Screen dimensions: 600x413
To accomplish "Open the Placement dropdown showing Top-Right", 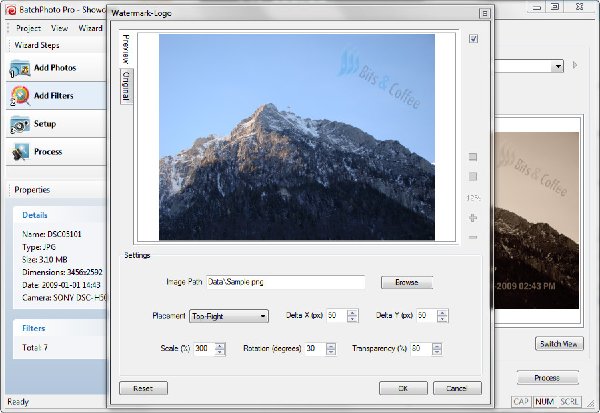I will [x=229, y=316].
